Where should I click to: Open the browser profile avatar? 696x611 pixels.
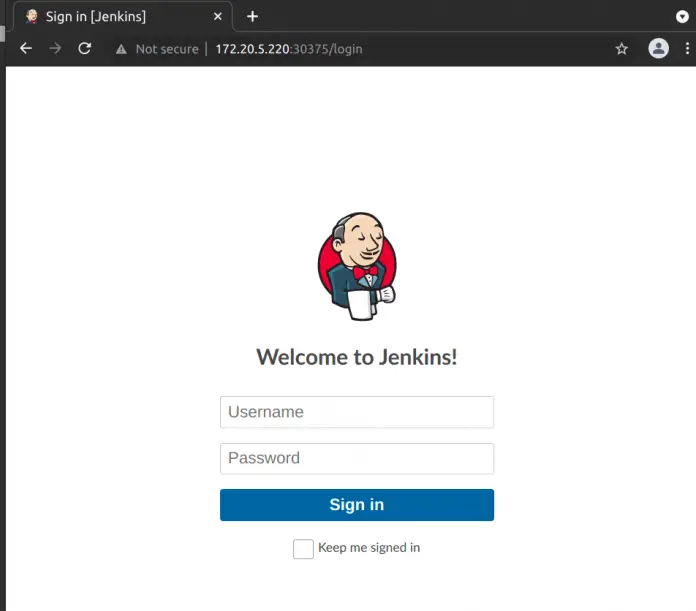[658, 48]
